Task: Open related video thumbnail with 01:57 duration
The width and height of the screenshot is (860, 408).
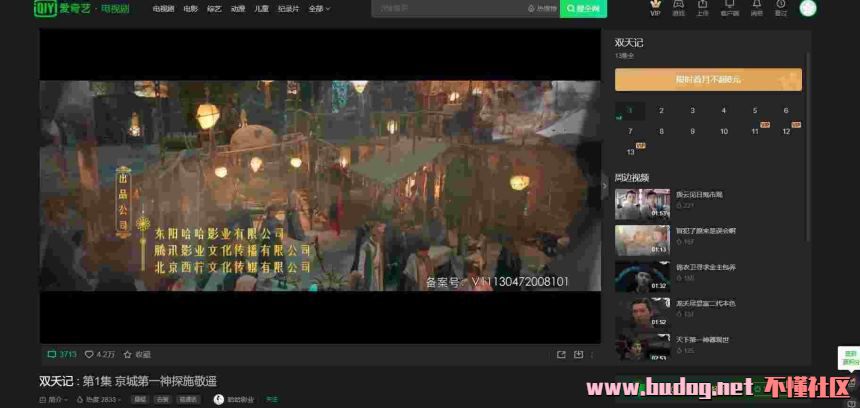Action: tap(642, 204)
